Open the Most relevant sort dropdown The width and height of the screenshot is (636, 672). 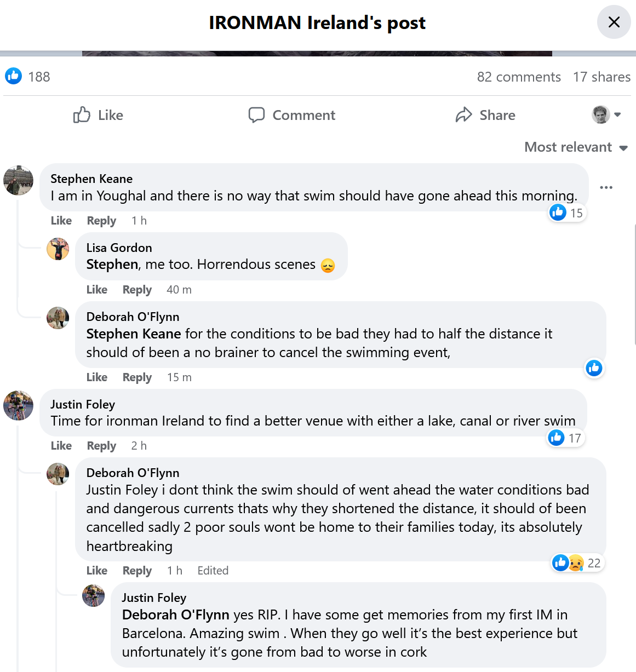(576, 147)
